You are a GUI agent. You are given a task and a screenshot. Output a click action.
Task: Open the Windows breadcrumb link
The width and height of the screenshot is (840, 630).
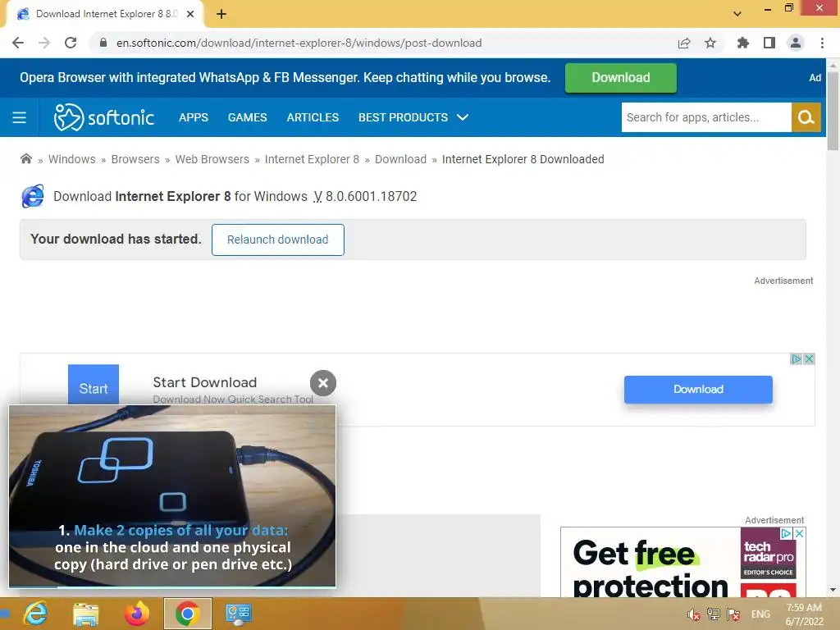point(72,159)
